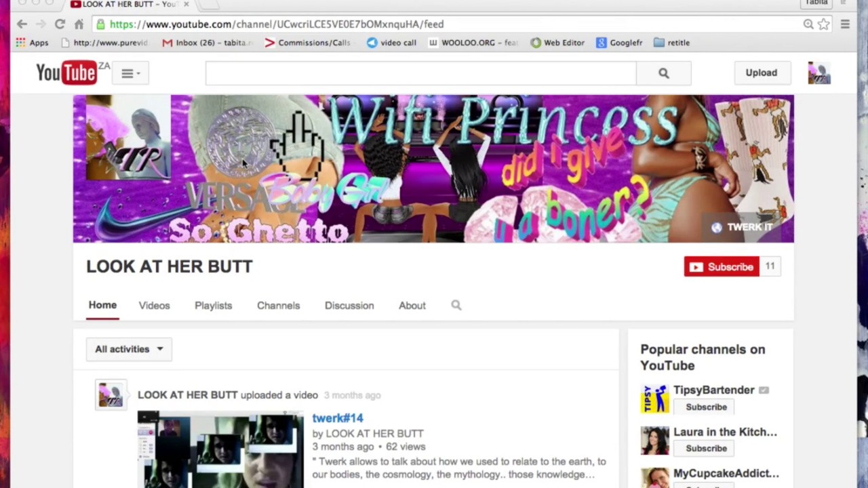The image size is (868, 488).
Task: Open the Apps bookmarks shortcut
Action: pos(32,43)
